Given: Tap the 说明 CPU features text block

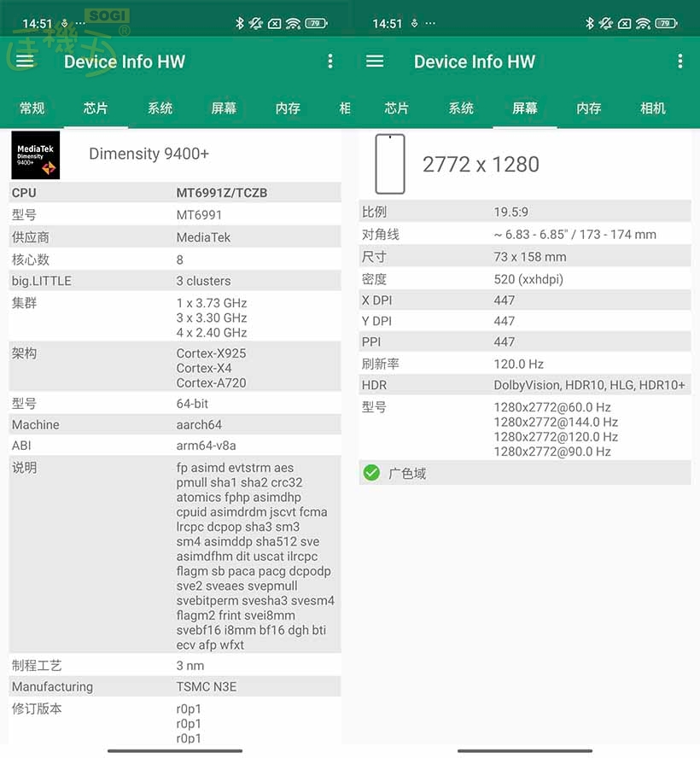Looking at the screenshot, I should pyautogui.click(x=255, y=556).
